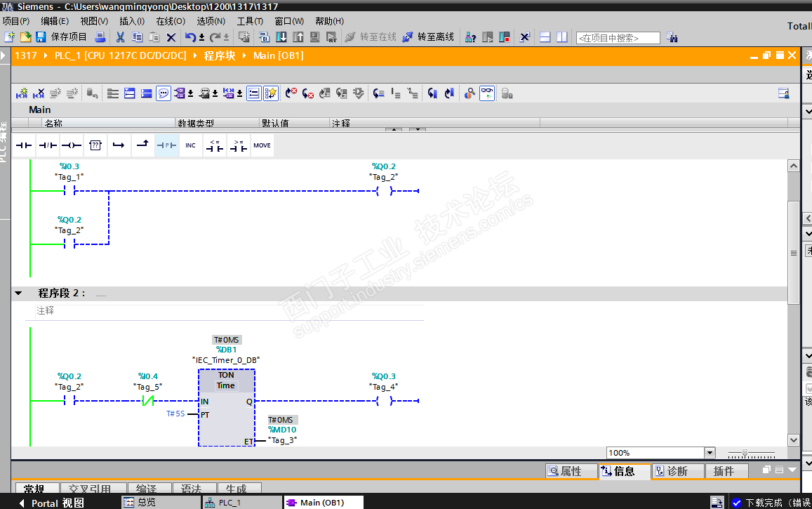Adjust the zoom slider at bottom right
This screenshot has height=509, width=812.
point(745,454)
